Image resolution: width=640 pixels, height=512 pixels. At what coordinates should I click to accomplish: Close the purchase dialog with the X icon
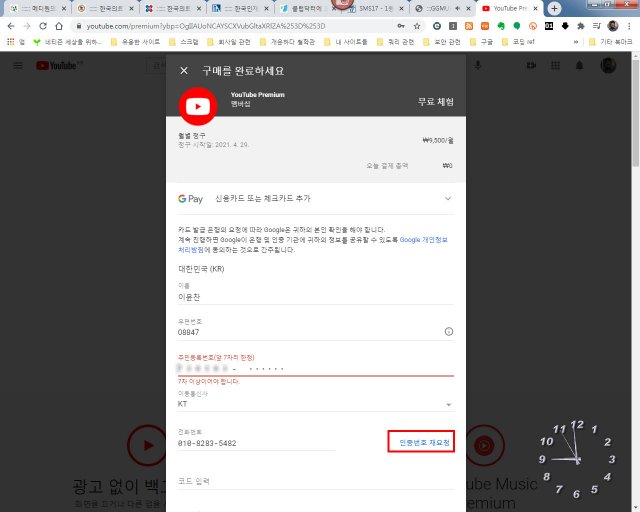click(184, 71)
